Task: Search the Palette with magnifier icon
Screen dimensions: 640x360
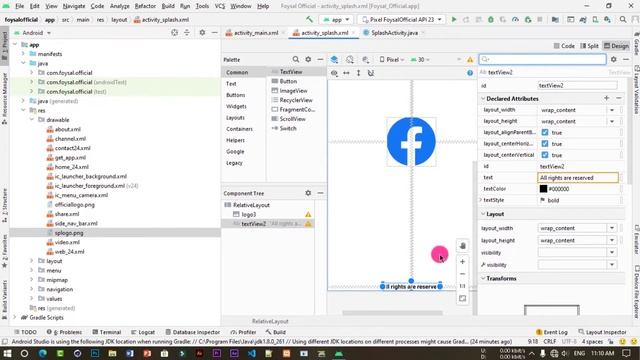Action: pos(296,60)
